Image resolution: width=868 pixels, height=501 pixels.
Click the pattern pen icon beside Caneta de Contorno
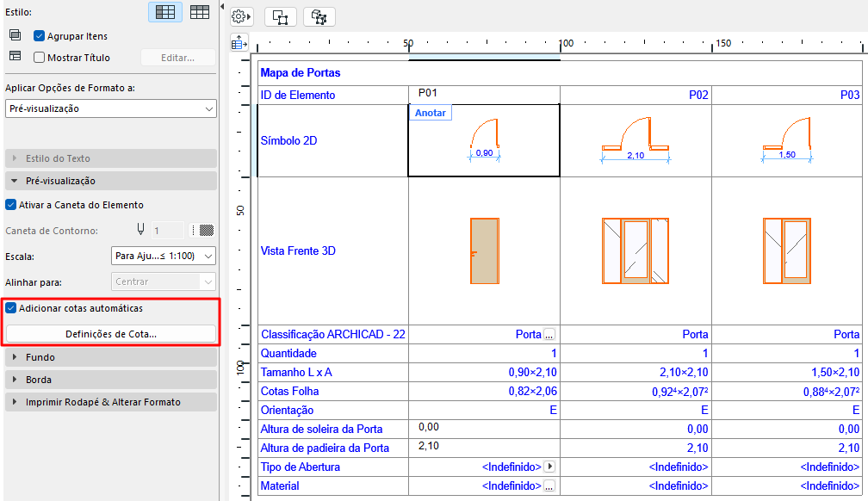(205, 231)
